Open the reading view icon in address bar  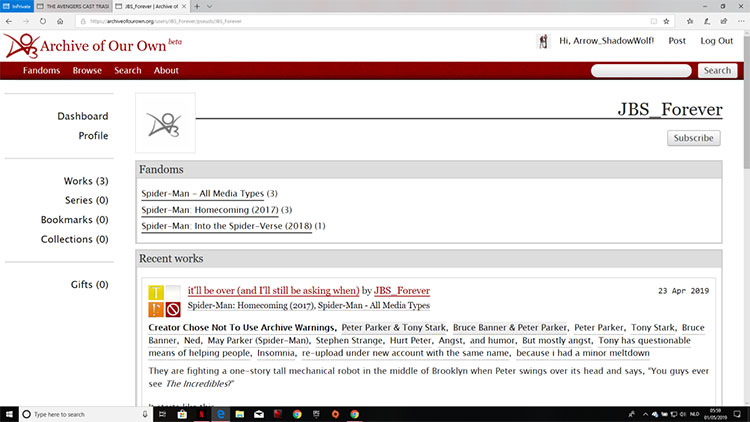(653, 21)
